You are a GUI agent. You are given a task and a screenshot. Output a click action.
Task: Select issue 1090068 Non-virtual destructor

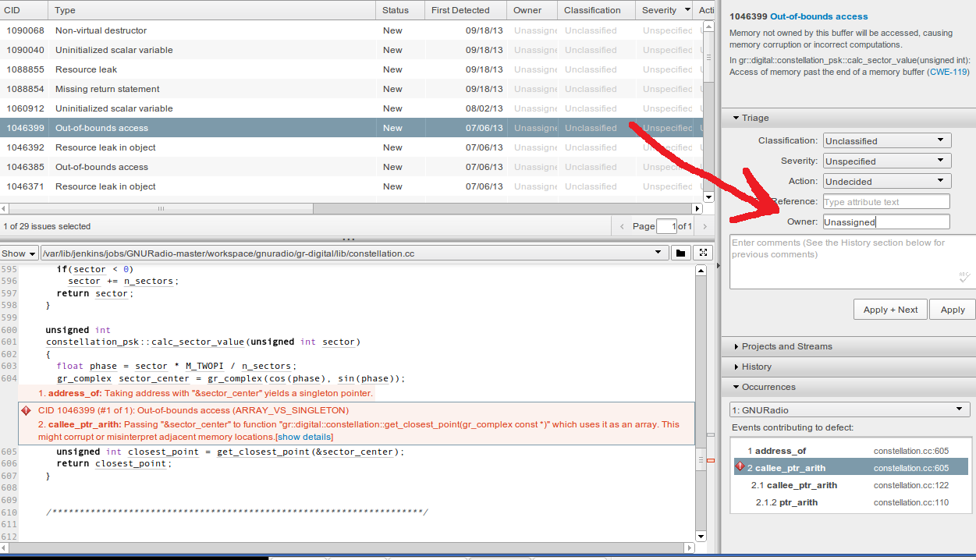click(x=351, y=30)
